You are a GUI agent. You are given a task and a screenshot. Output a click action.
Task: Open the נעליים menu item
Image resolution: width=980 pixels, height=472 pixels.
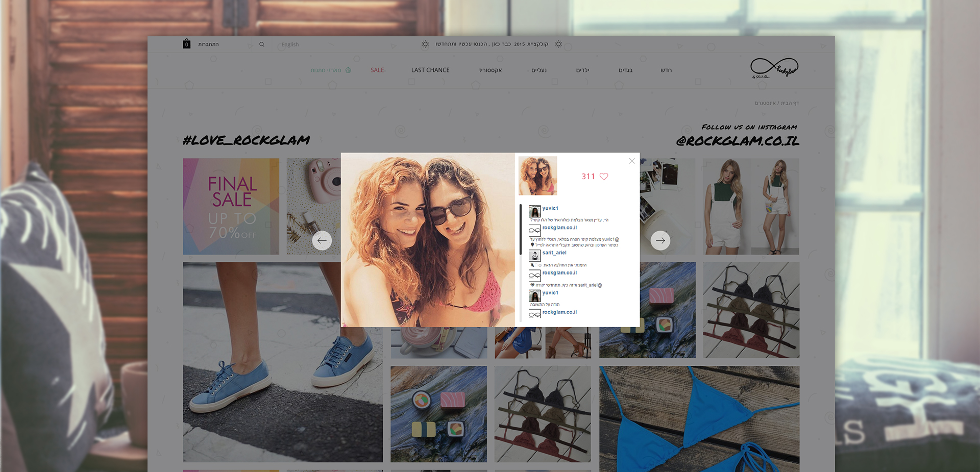pyautogui.click(x=539, y=70)
